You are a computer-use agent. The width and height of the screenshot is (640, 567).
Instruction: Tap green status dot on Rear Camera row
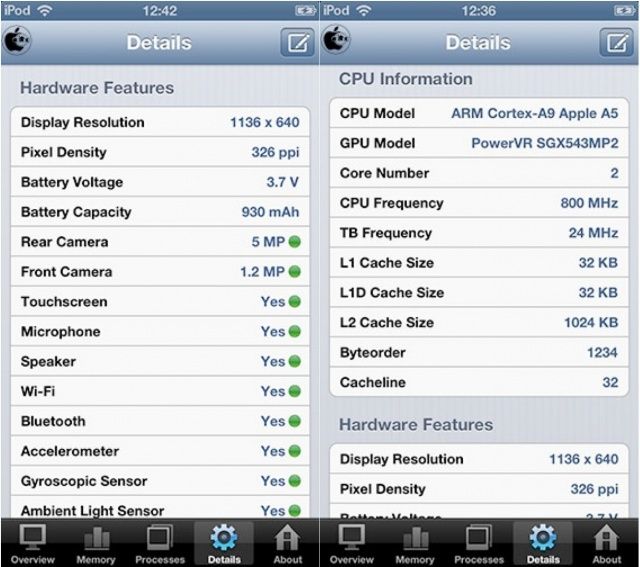point(295,242)
